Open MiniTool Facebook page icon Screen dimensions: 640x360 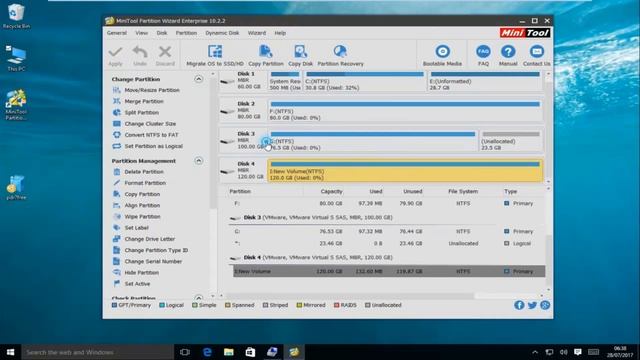point(519,305)
